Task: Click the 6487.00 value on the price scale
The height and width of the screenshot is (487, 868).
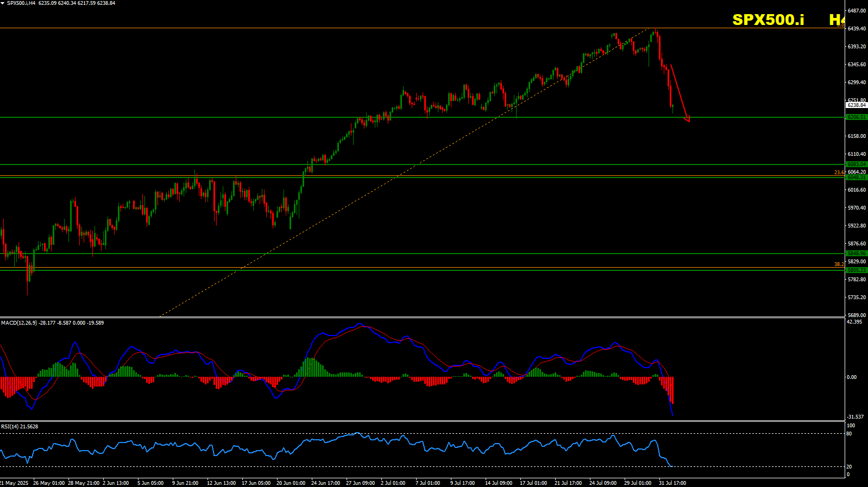Action: coord(856,11)
